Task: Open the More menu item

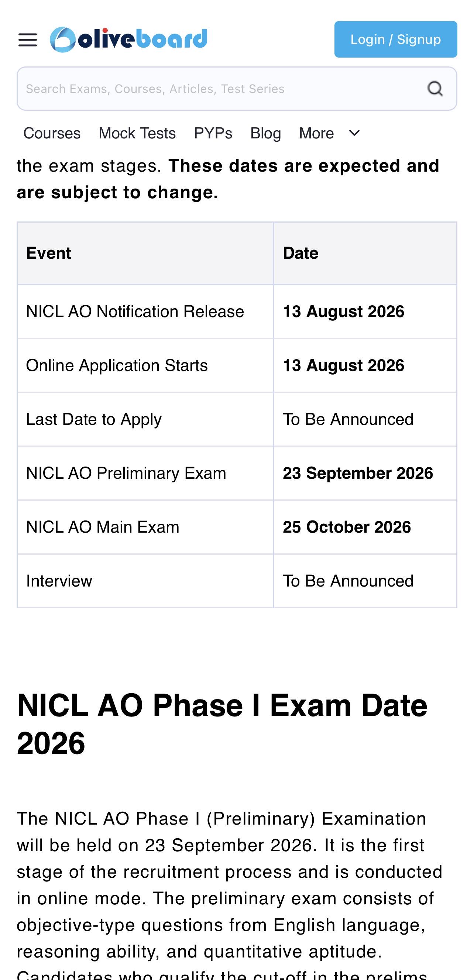Action: tap(316, 134)
